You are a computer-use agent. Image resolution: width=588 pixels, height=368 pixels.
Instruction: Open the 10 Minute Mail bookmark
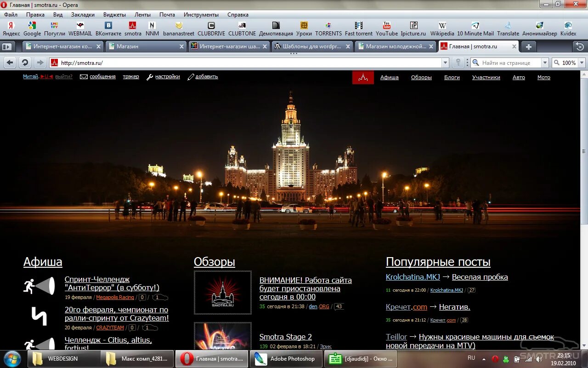(475, 29)
